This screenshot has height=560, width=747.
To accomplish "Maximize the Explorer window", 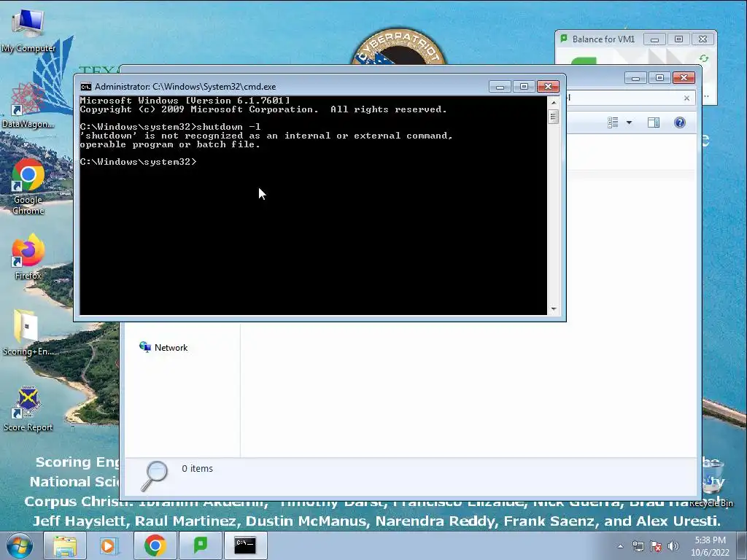I will click(x=659, y=77).
